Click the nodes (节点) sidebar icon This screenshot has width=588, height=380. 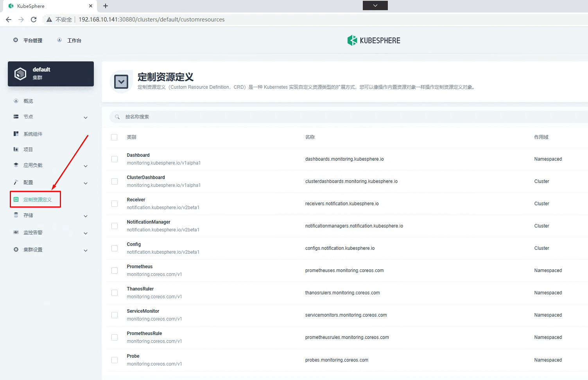(x=16, y=117)
